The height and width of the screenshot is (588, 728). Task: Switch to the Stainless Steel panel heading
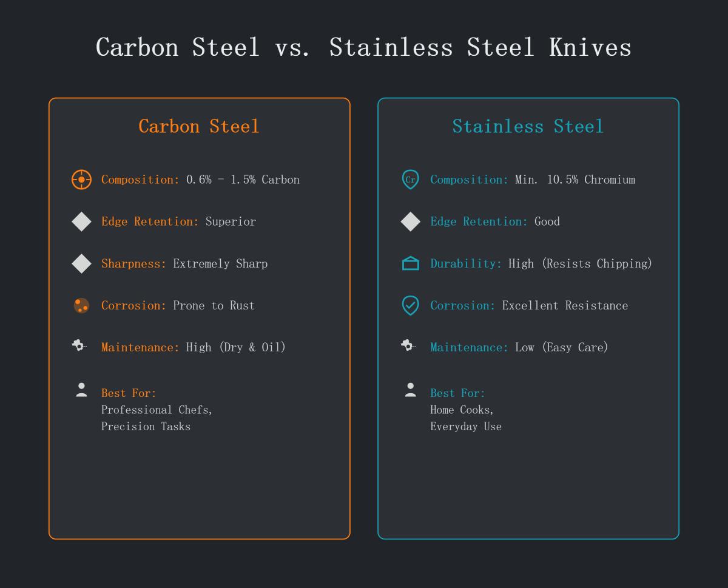528,126
